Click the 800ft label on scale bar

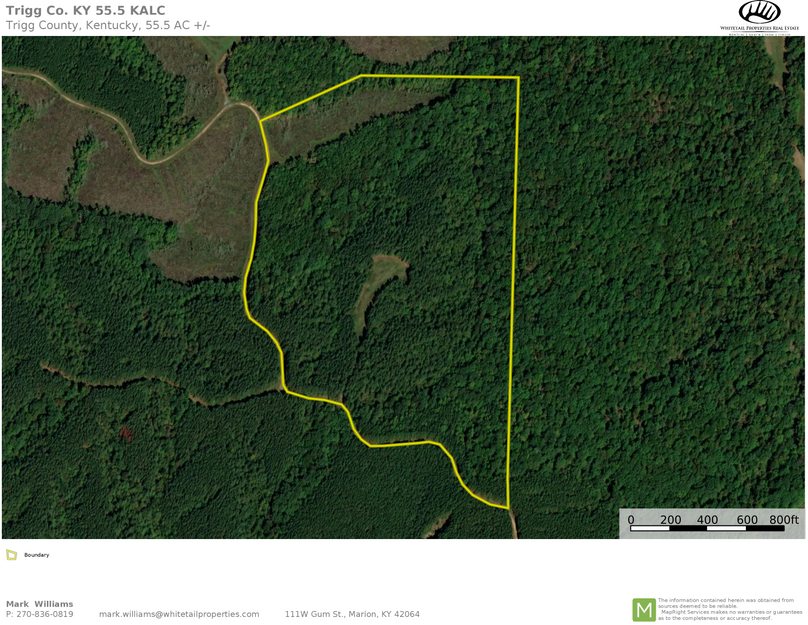[784, 519]
